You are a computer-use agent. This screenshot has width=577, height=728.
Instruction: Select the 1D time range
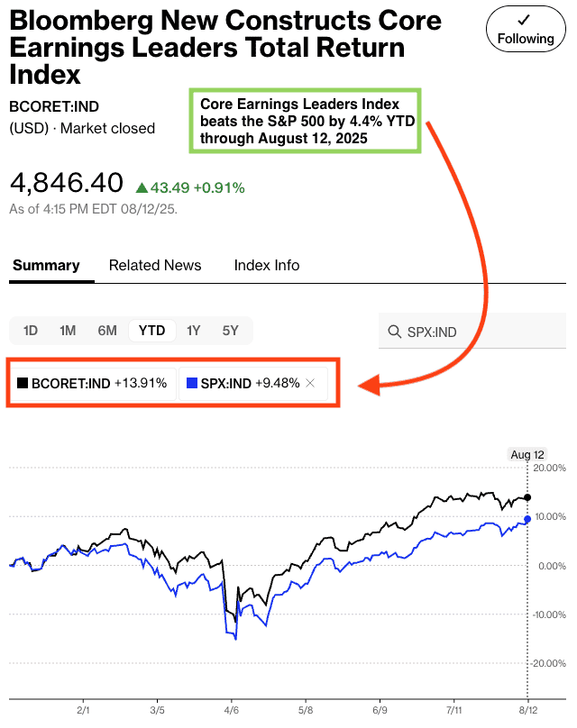point(31,331)
